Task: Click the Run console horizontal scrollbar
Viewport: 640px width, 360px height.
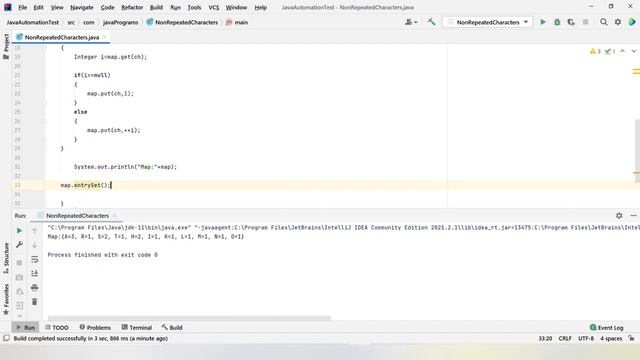Action: [x=189, y=318]
